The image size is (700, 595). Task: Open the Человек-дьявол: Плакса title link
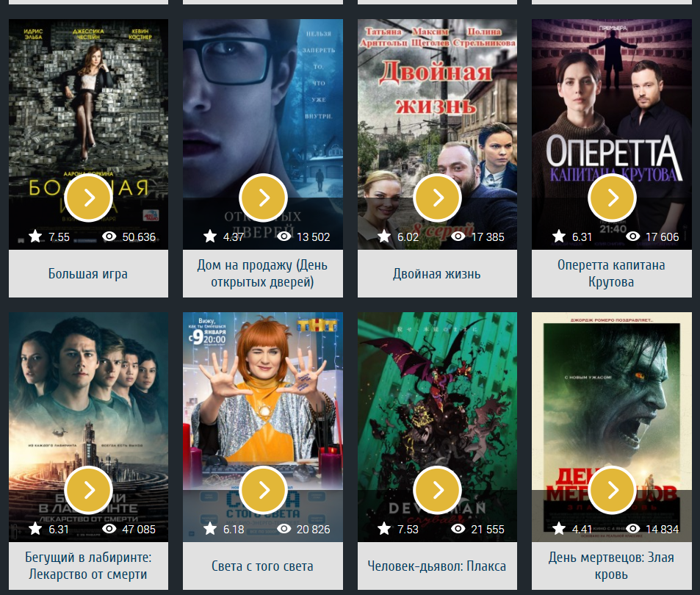point(436,566)
